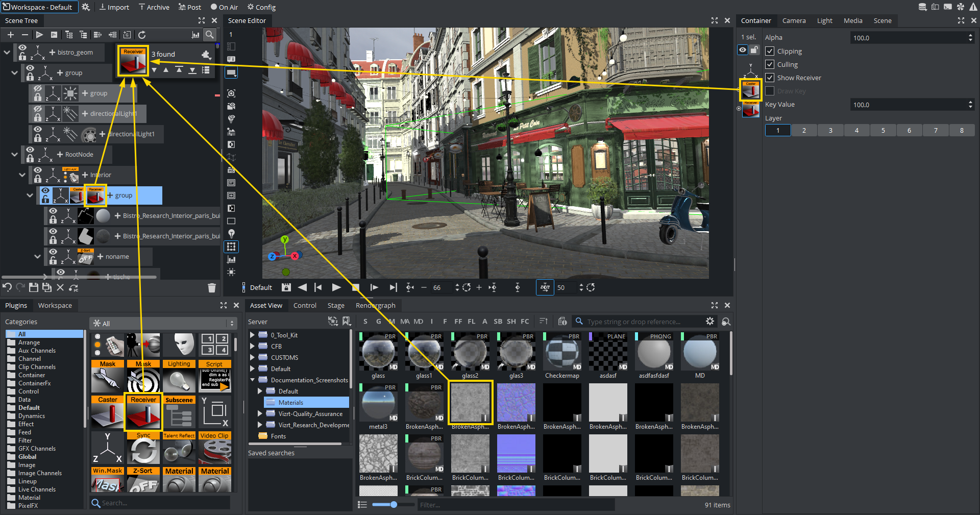Toggle the Culling checkbox
This screenshot has width=980, height=515.
pos(770,64)
